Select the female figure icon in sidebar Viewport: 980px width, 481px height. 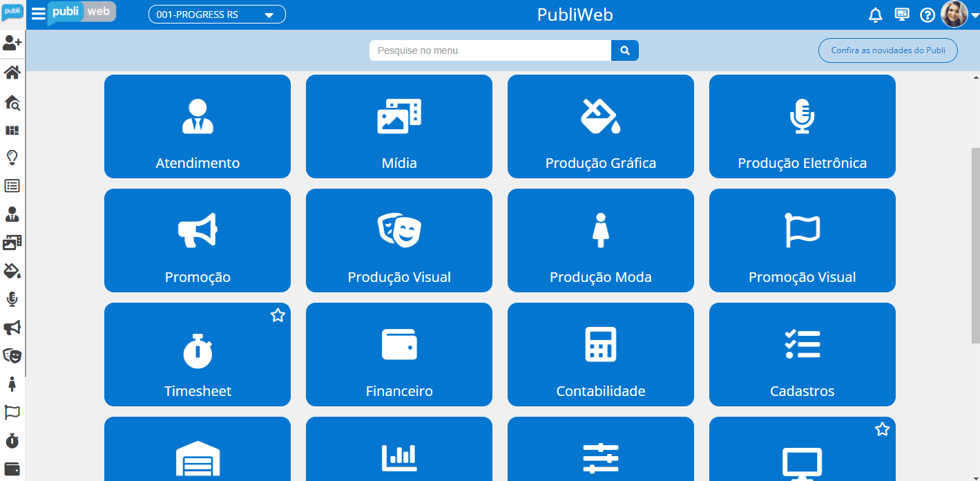tap(12, 384)
